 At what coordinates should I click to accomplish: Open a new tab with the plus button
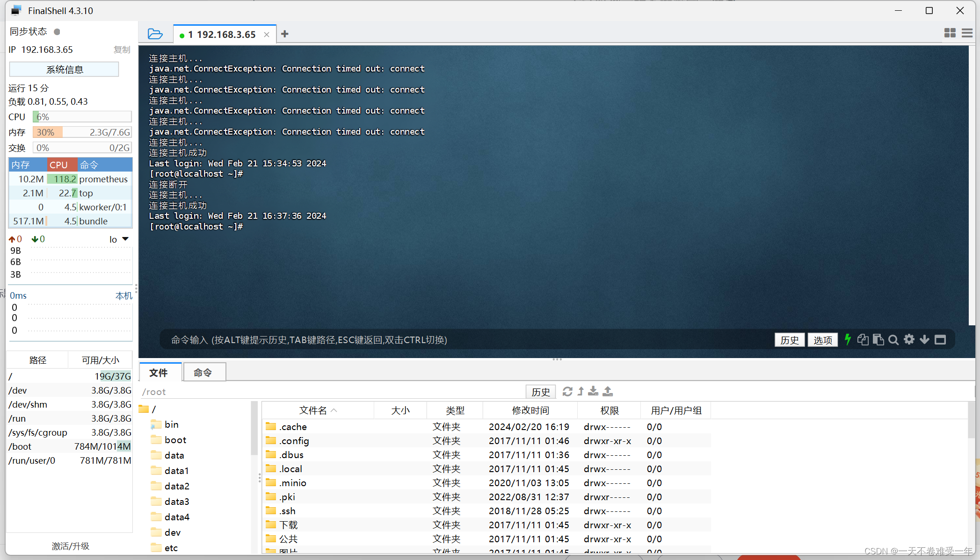pyautogui.click(x=284, y=33)
